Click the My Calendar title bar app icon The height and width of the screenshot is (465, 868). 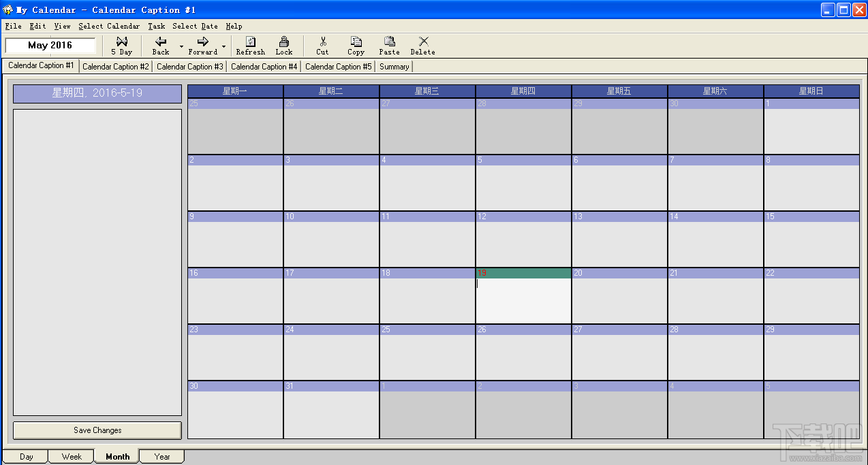click(8, 10)
